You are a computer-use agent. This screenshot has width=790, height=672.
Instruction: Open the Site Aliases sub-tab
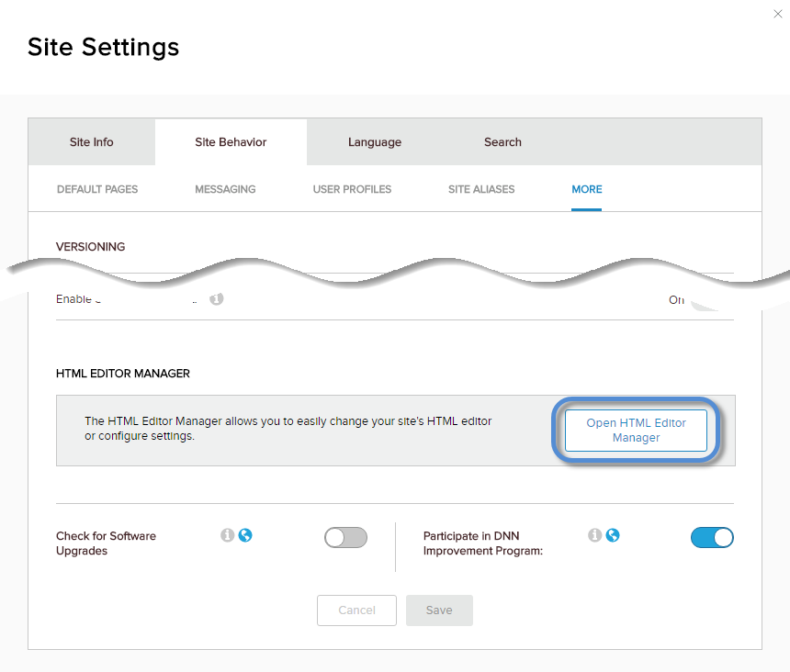[x=481, y=189]
